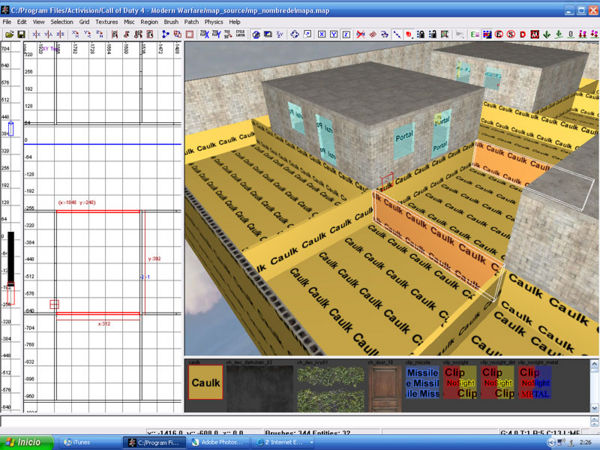The image size is (600, 450).
Task: Click the Open map folder icon
Action: pyautogui.click(x=9, y=34)
